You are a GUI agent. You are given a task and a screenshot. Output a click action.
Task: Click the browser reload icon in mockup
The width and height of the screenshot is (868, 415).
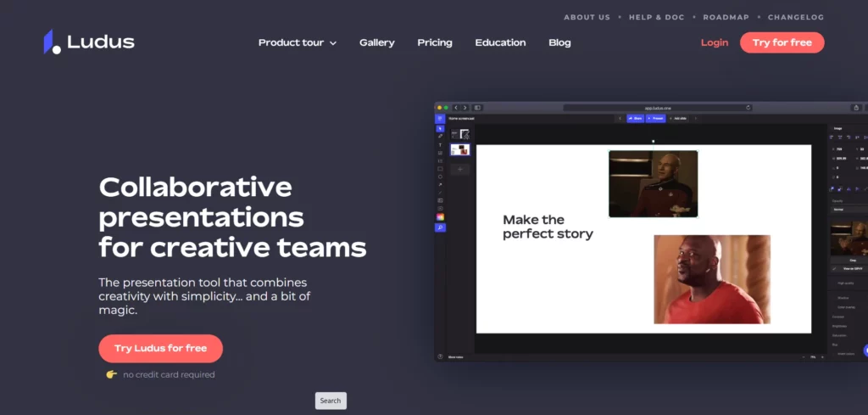(x=748, y=108)
